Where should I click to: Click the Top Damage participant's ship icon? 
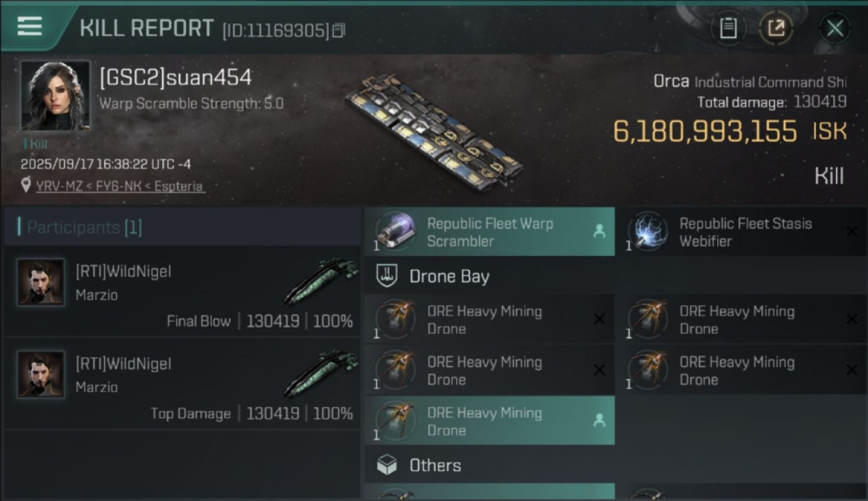point(320,375)
